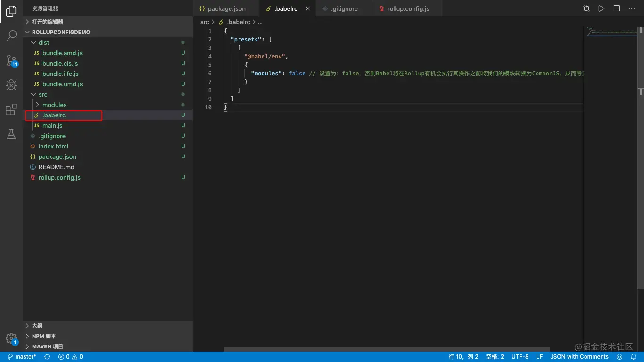Open Source Control with 11 changes
The image size is (644, 362).
tap(11, 60)
